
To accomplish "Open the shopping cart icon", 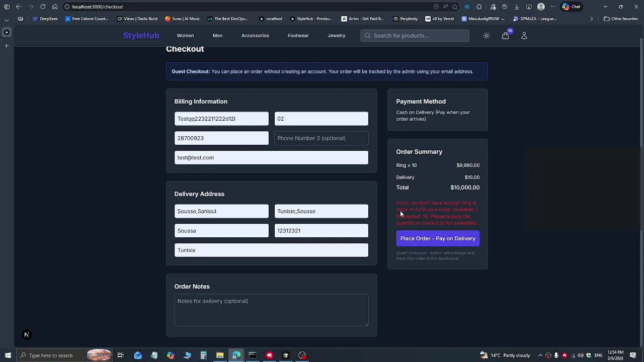I will point(505,36).
